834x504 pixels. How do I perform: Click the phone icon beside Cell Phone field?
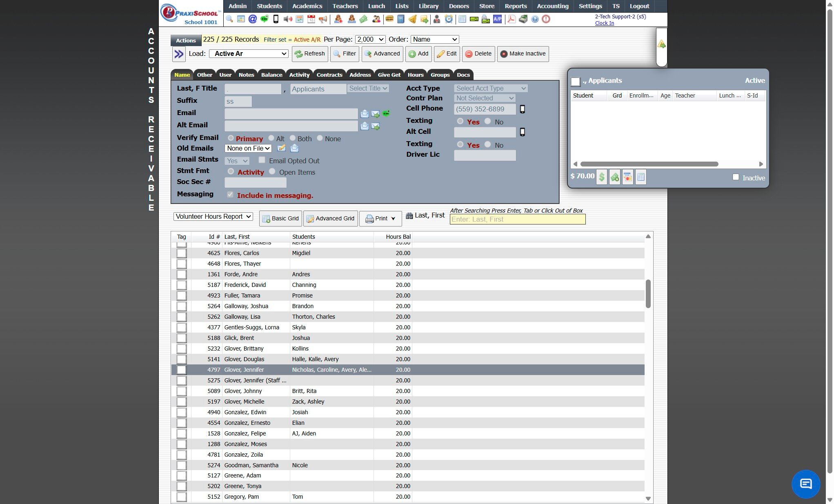[522, 109]
